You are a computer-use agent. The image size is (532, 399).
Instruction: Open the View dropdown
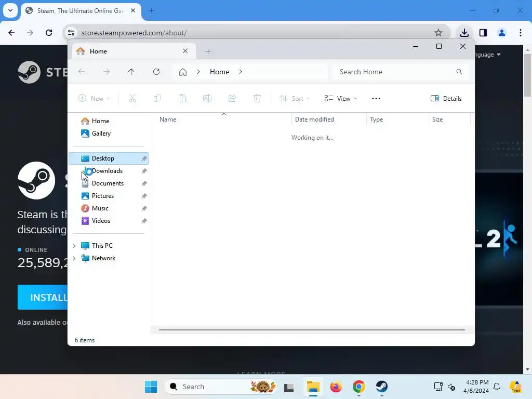point(341,98)
